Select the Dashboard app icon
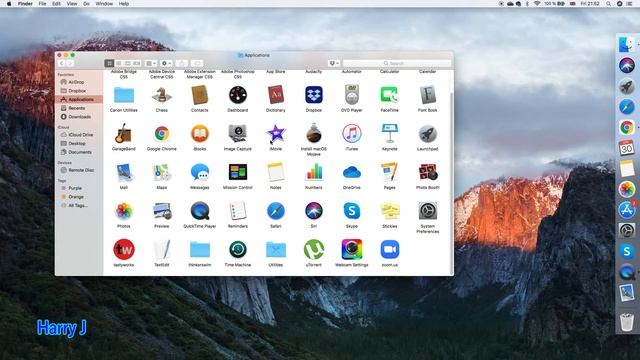Screen dimensions: 640x360 tap(238, 95)
